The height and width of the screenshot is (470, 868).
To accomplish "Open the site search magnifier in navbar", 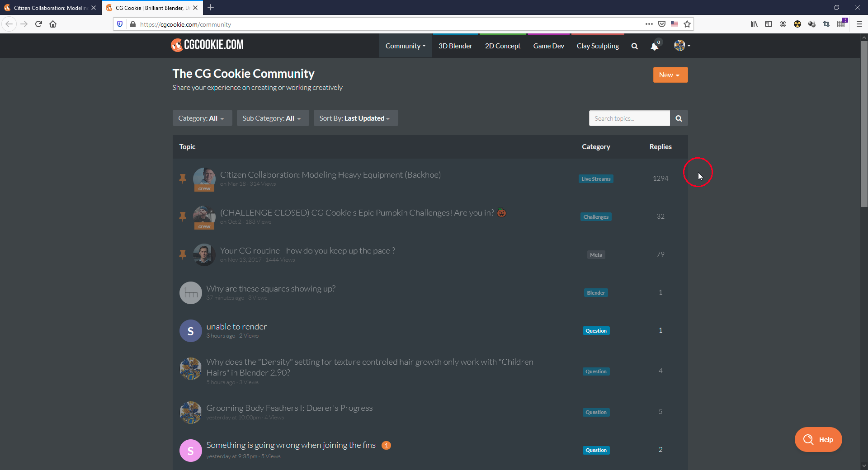I will tap(635, 46).
